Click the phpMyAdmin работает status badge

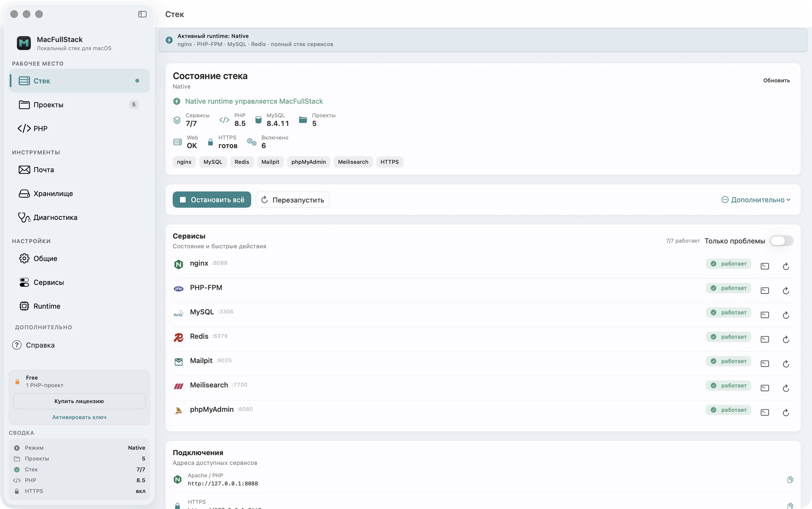pyautogui.click(x=728, y=410)
